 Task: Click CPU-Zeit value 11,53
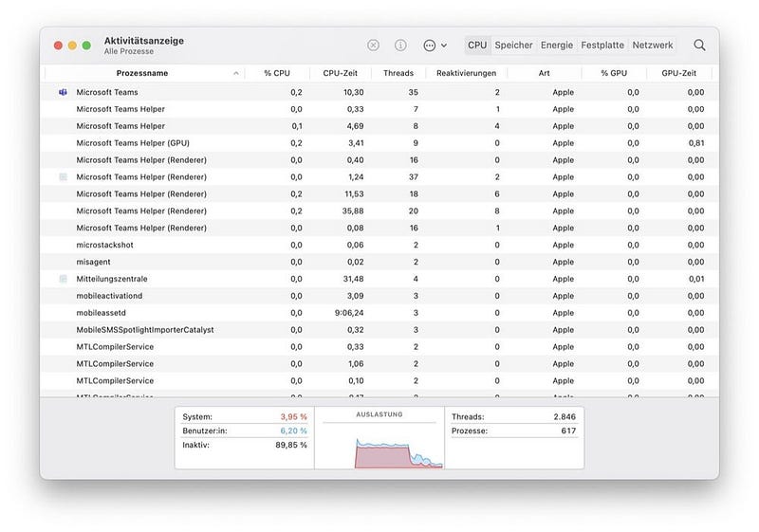pyautogui.click(x=354, y=194)
